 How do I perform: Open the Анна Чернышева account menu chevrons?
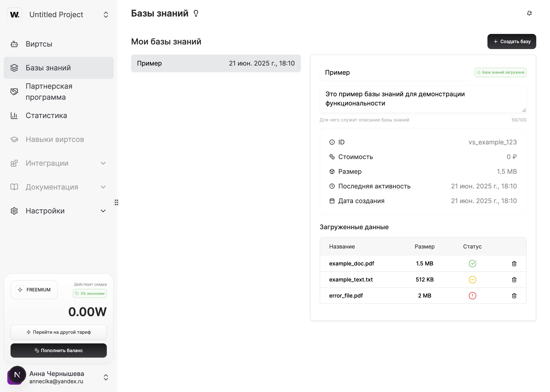(x=106, y=377)
